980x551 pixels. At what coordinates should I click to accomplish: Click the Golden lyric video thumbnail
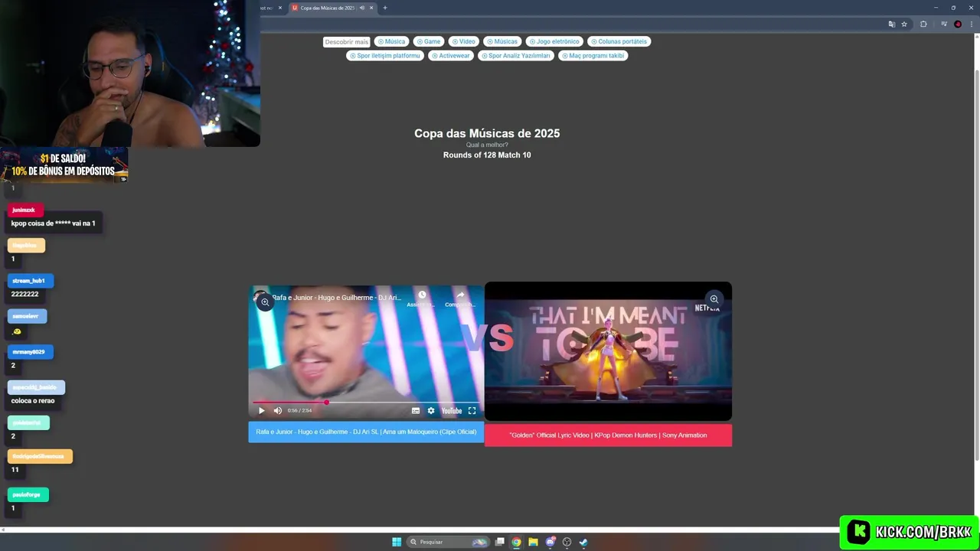608,351
